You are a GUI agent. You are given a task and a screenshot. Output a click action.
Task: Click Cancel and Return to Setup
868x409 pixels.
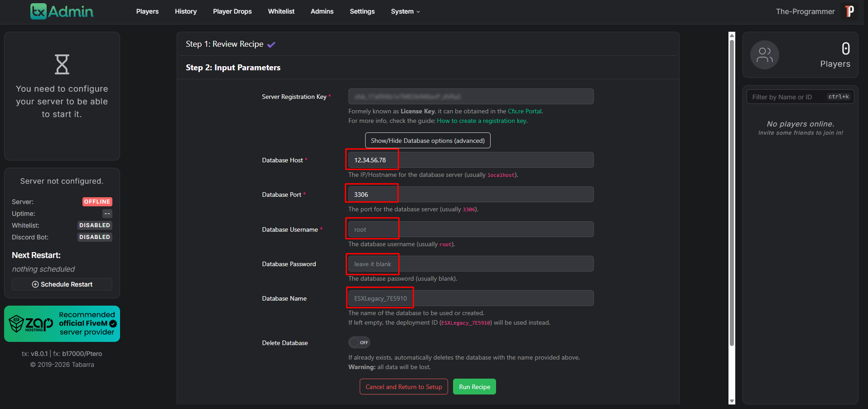(x=403, y=387)
